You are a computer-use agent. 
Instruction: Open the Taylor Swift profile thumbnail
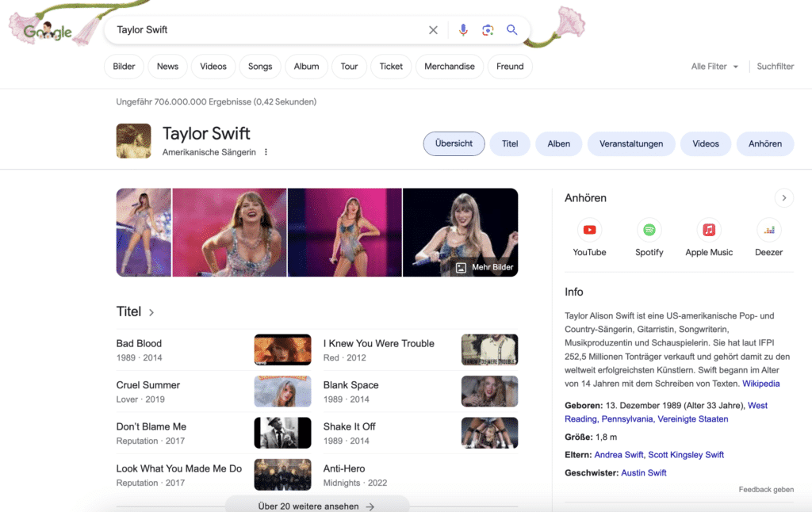coord(133,141)
